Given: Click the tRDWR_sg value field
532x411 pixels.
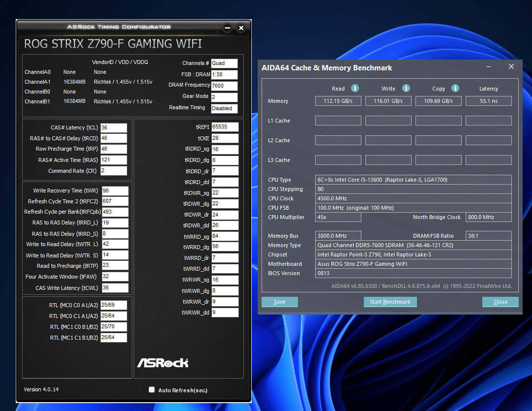Looking at the screenshot, I should 225,193.
